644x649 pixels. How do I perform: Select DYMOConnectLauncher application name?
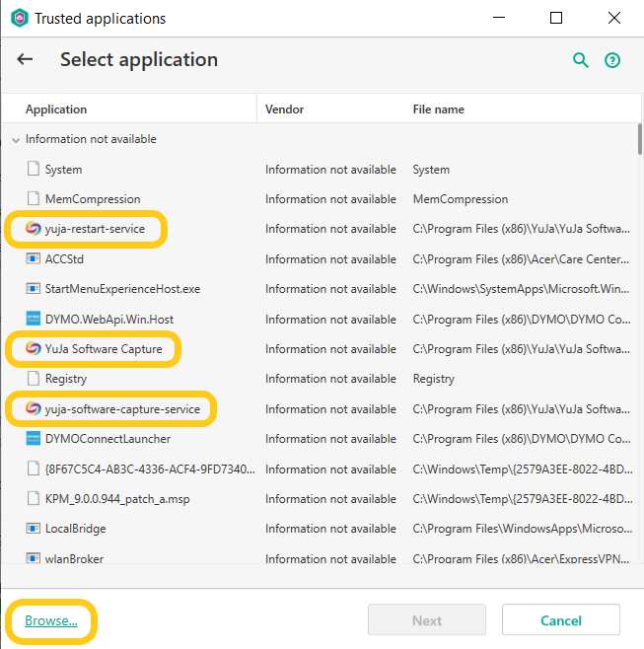click(x=107, y=439)
